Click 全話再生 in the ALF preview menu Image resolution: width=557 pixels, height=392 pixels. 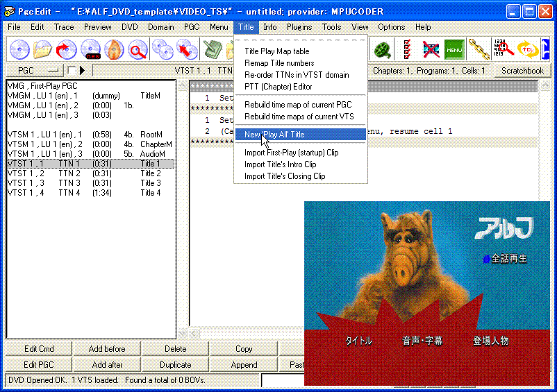508,259
